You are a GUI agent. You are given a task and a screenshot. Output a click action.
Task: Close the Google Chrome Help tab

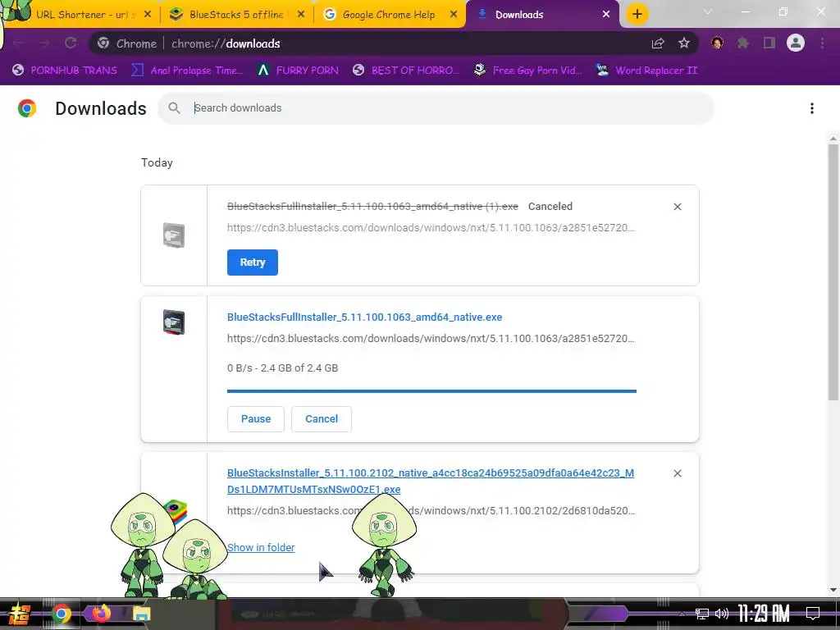[x=454, y=15]
